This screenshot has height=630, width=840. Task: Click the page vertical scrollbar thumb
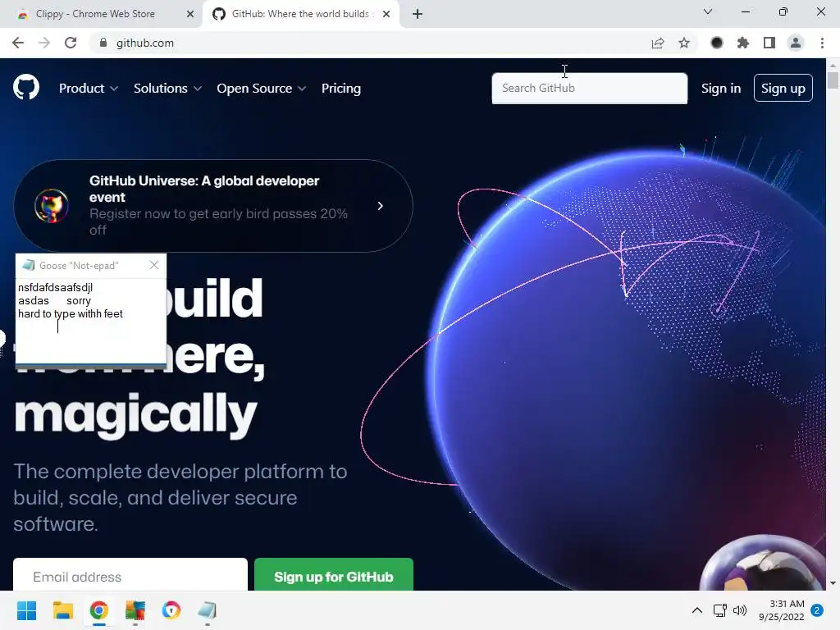(833, 80)
